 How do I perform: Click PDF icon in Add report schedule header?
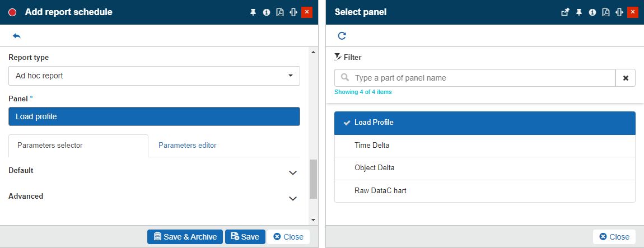coord(280,12)
